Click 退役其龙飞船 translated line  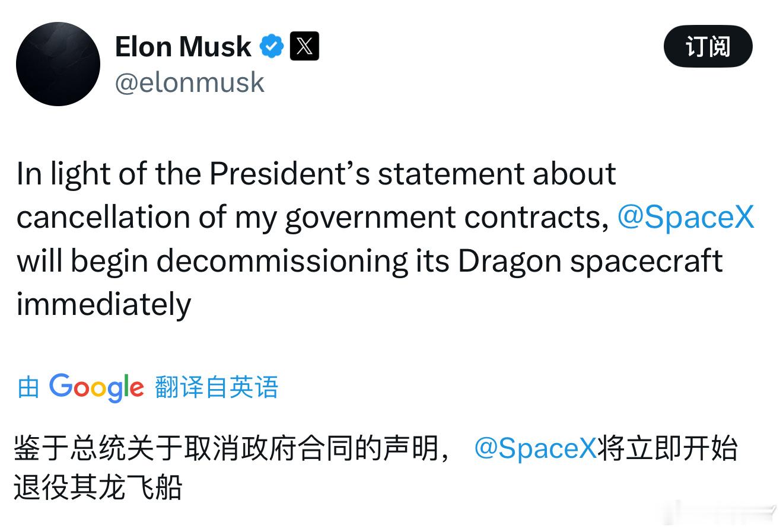pos(98,488)
